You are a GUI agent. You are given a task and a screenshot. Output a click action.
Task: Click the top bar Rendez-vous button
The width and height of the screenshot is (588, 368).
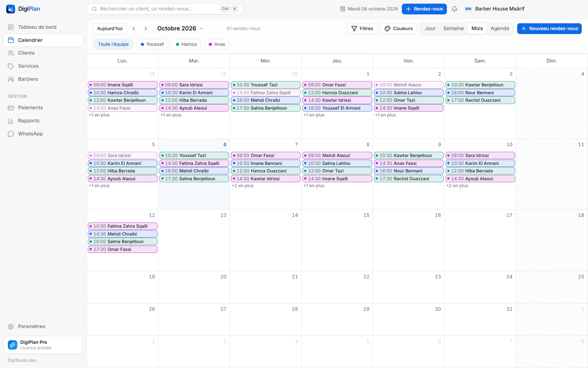point(424,9)
